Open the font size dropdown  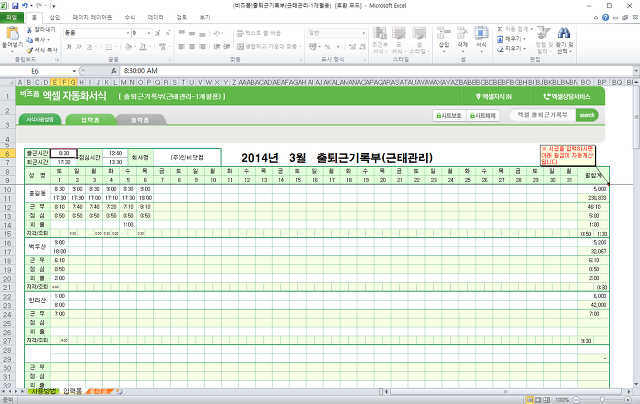point(149,33)
